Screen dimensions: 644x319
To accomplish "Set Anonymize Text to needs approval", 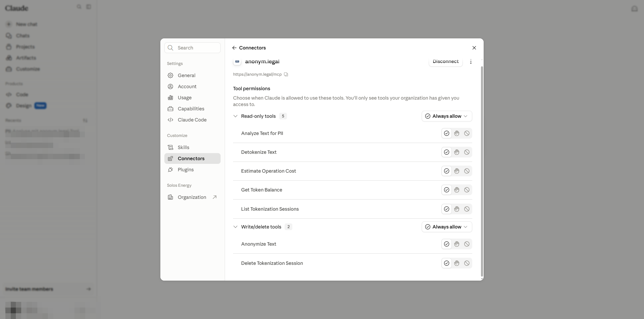I will [x=457, y=244].
